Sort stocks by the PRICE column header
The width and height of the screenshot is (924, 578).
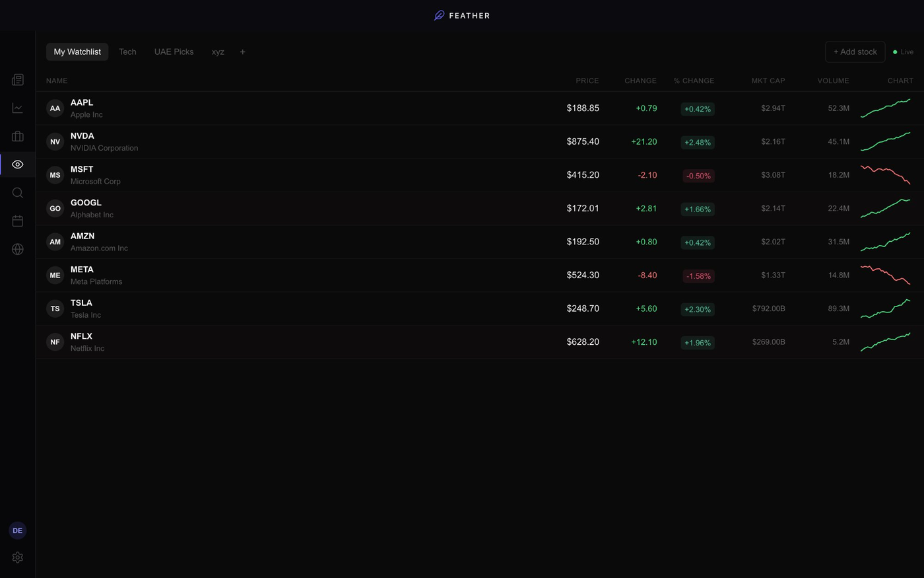pos(587,80)
